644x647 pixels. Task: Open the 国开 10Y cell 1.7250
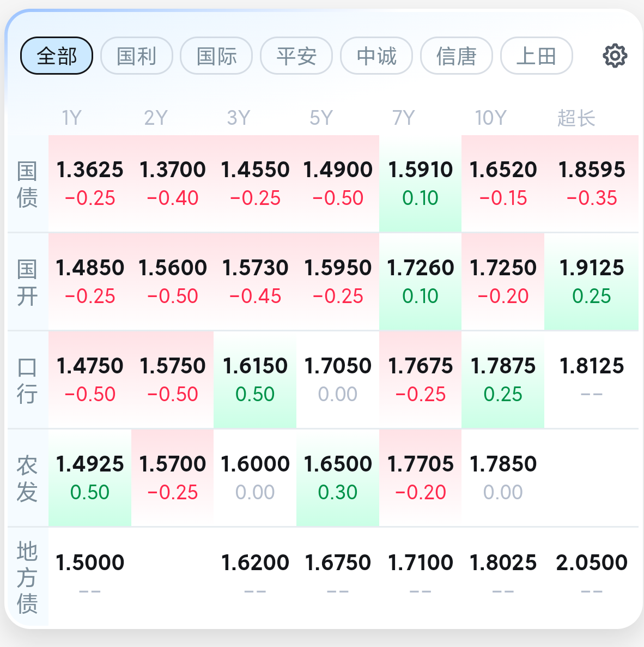pyautogui.click(x=503, y=281)
